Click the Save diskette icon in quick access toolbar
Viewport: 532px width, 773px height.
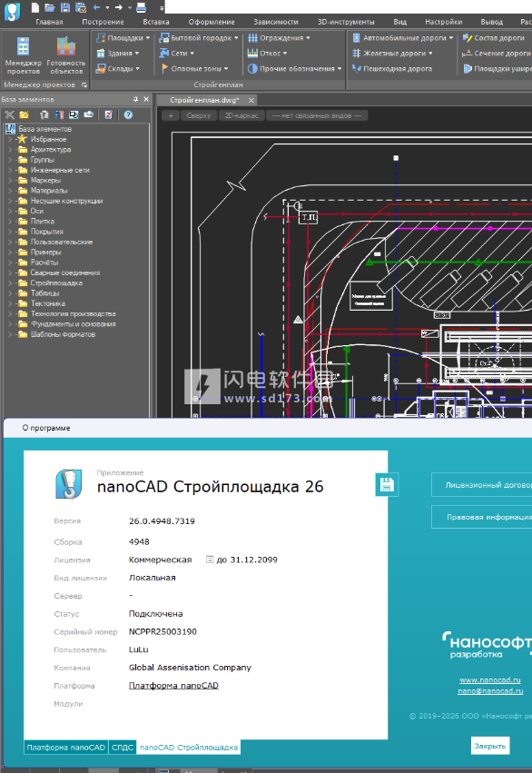pos(65,7)
